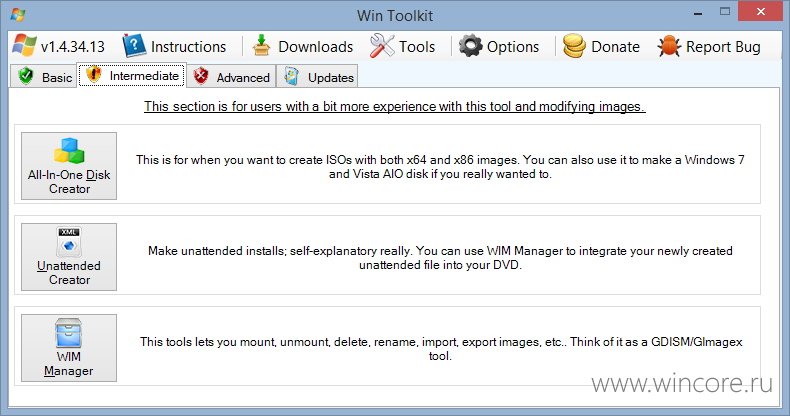Maximize the Win Toolkit window
Viewport: 790px width, 416px height.
(x=725, y=12)
